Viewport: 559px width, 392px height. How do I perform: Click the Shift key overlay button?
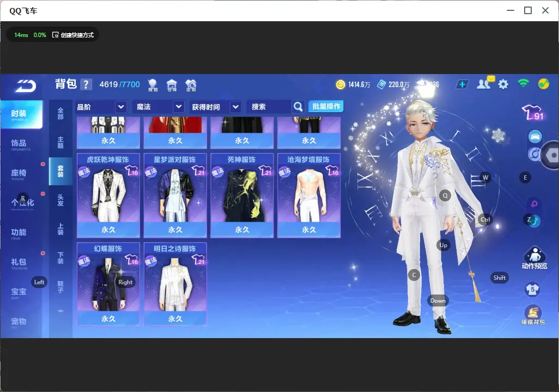tap(500, 278)
